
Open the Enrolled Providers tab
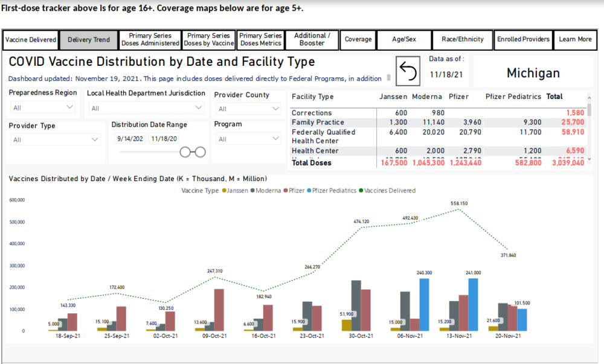pos(523,40)
